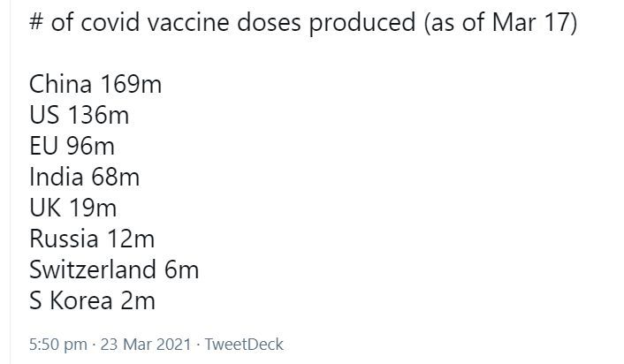Click the 68m figure

115,177
